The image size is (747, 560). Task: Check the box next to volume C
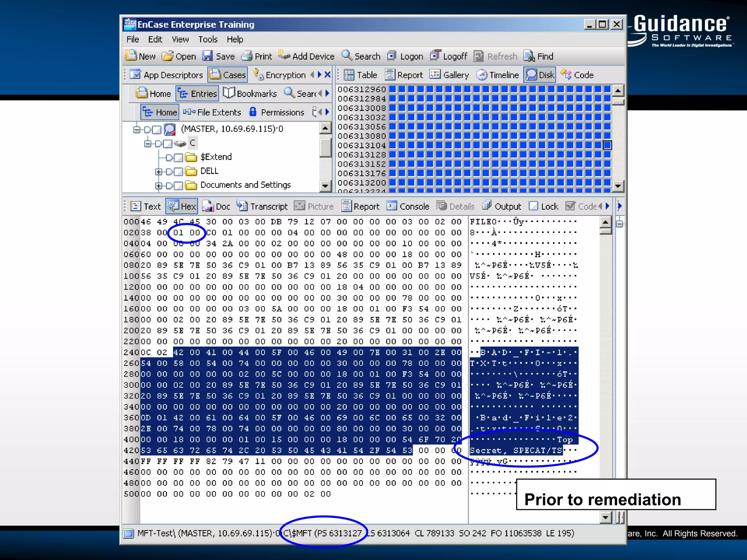click(167, 144)
